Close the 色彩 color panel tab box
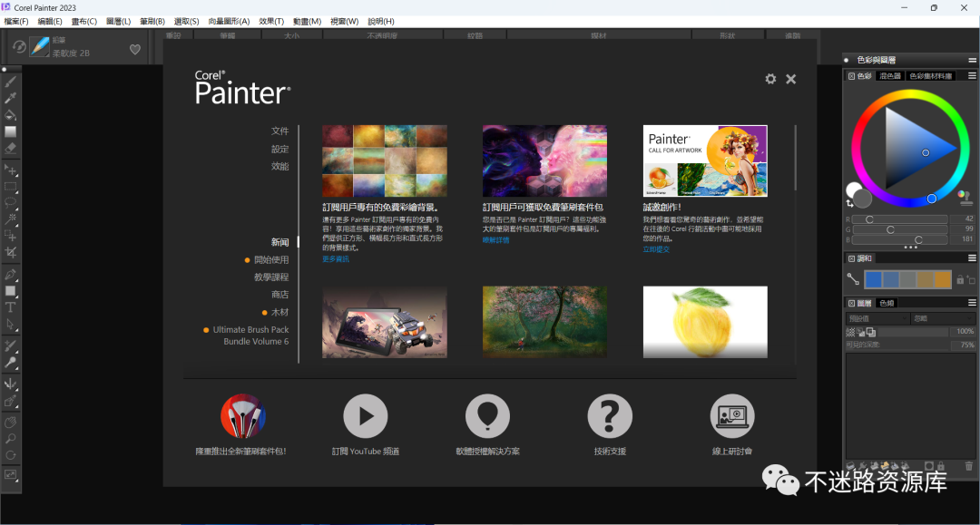 (851, 75)
